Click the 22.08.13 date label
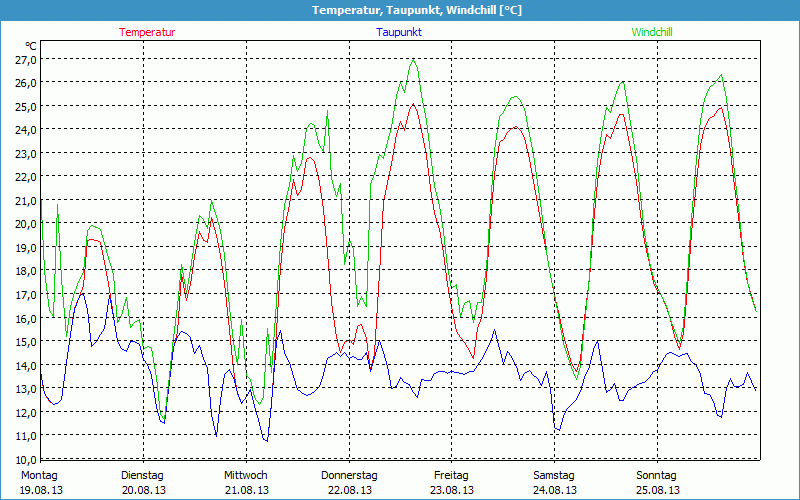 (349, 490)
